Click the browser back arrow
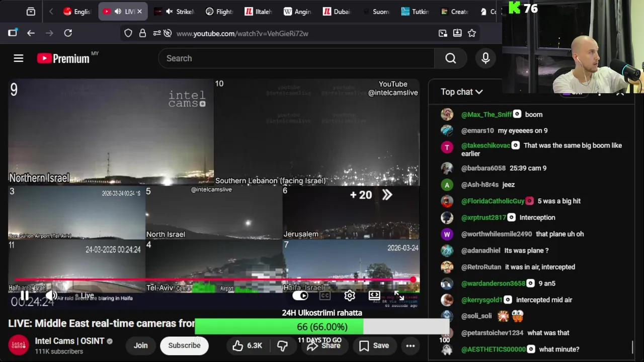 click(31, 33)
